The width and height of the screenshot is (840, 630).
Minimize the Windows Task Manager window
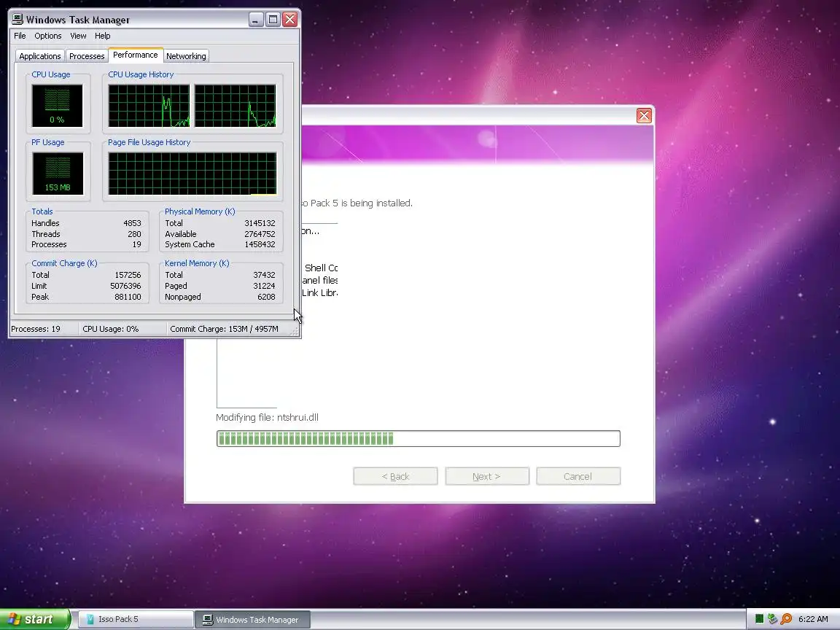(256, 20)
